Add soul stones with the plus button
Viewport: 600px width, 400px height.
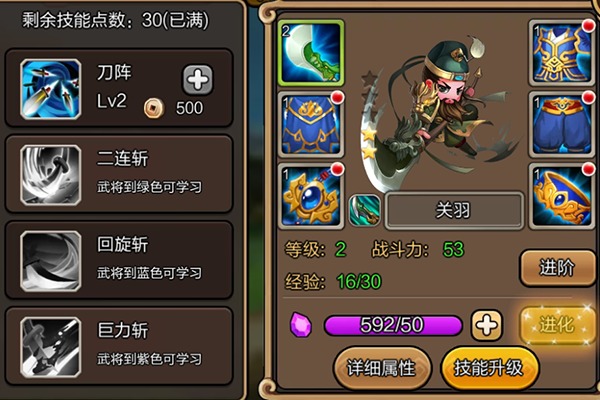tap(486, 325)
